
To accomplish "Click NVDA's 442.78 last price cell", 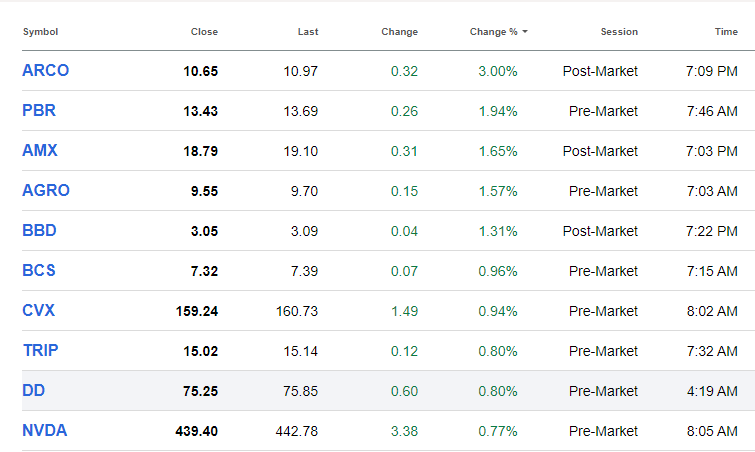I will click(297, 431).
